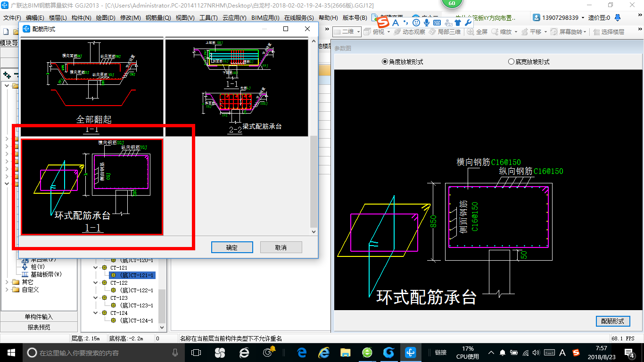Open the 构件(N) menu

coord(81,18)
